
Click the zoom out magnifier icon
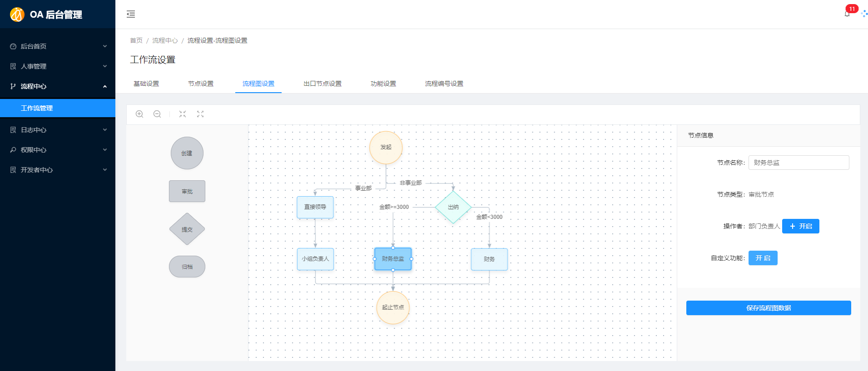pos(157,114)
